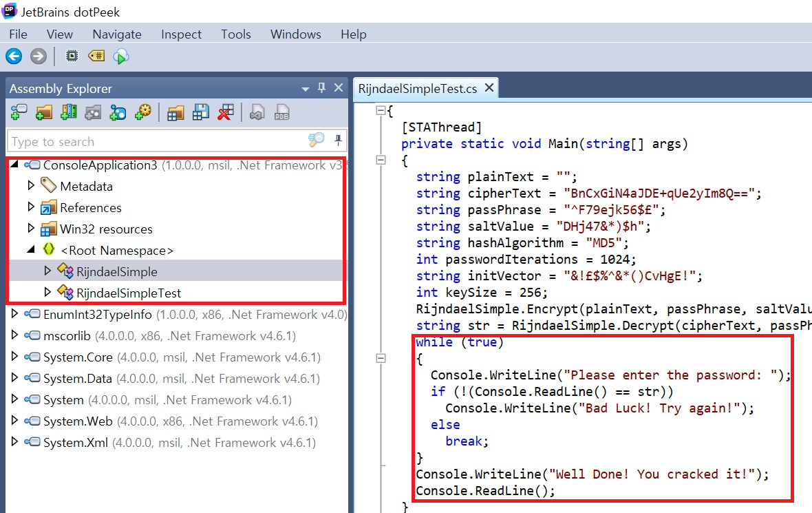This screenshot has width=812, height=513.
Task: Explore running processes gear icon
Action: 143,112
